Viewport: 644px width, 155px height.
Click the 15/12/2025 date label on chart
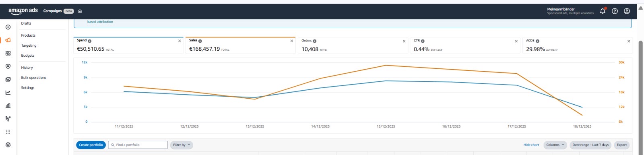[x=386, y=126]
